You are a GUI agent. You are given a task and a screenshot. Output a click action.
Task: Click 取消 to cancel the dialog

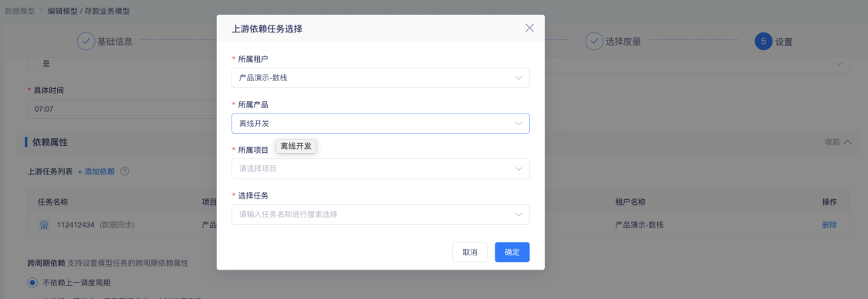pyautogui.click(x=469, y=252)
